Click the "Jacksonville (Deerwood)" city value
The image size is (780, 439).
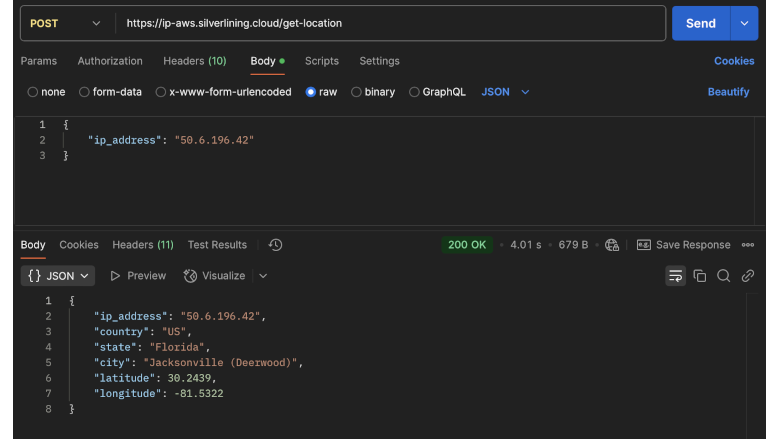click(220, 362)
